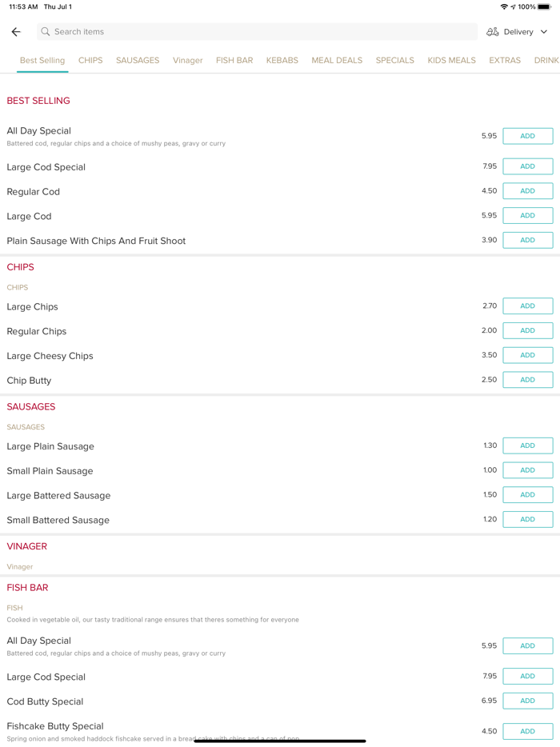Viewport: 560px width, 747px height.
Task: Switch to the CHIPS tab
Action: 90,61
